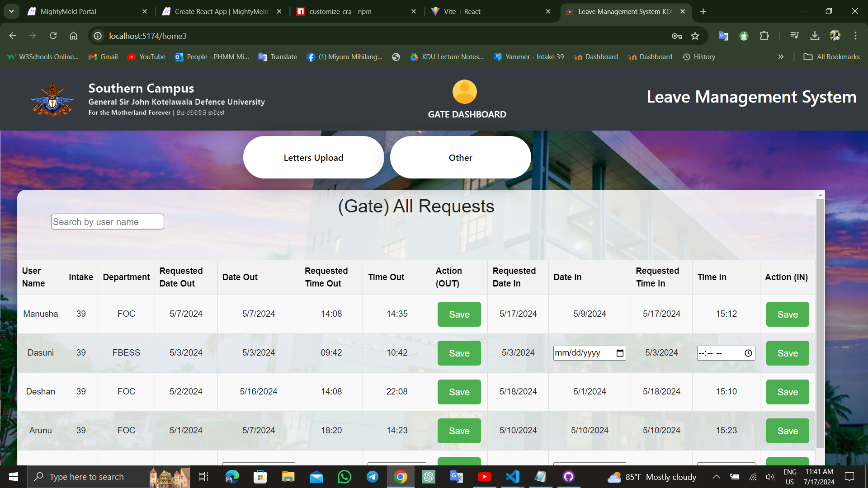
Task: Reload the page
Action: pos(53,36)
